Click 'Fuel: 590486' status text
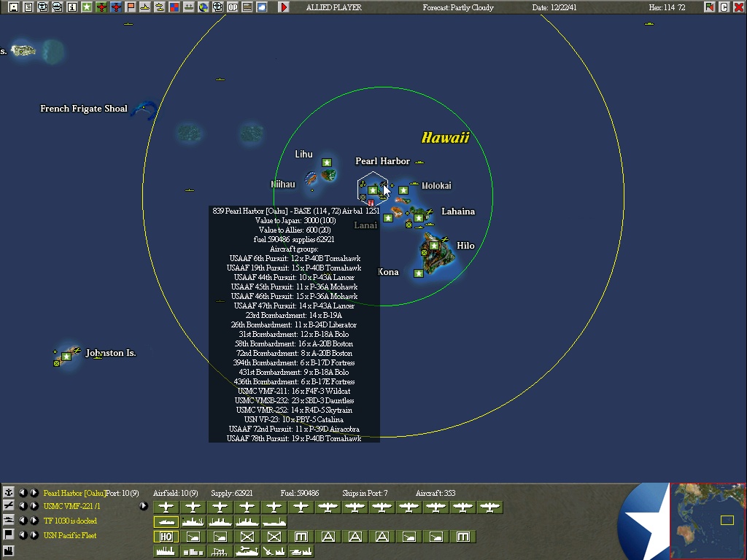Image resolution: width=747 pixels, height=560 pixels. pyautogui.click(x=300, y=493)
